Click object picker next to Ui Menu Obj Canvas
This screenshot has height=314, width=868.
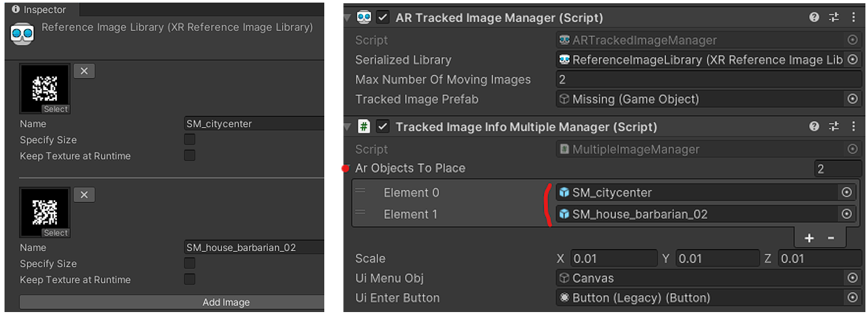click(x=852, y=278)
